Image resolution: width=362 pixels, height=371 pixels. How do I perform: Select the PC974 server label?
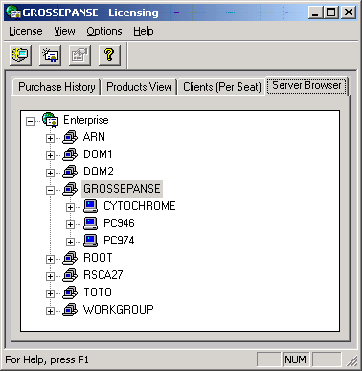pyautogui.click(x=119, y=241)
